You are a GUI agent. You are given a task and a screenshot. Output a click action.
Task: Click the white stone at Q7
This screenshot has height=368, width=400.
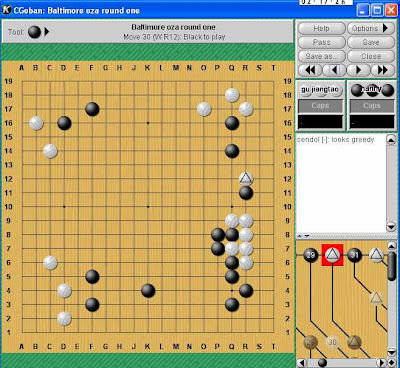pyautogui.click(x=232, y=249)
